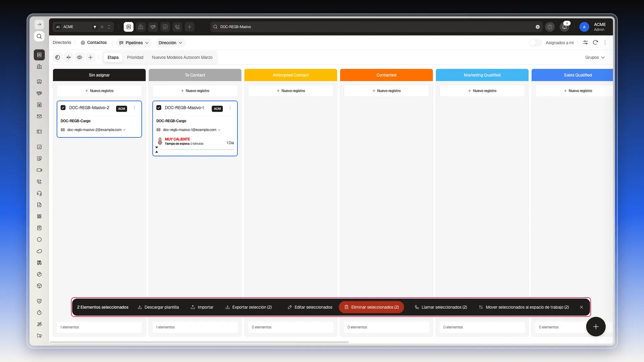Image resolution: width=644 pixels, height=362 pixels.
Task: Click the refresh icon in the toolbar
Action: click(595, 43)
